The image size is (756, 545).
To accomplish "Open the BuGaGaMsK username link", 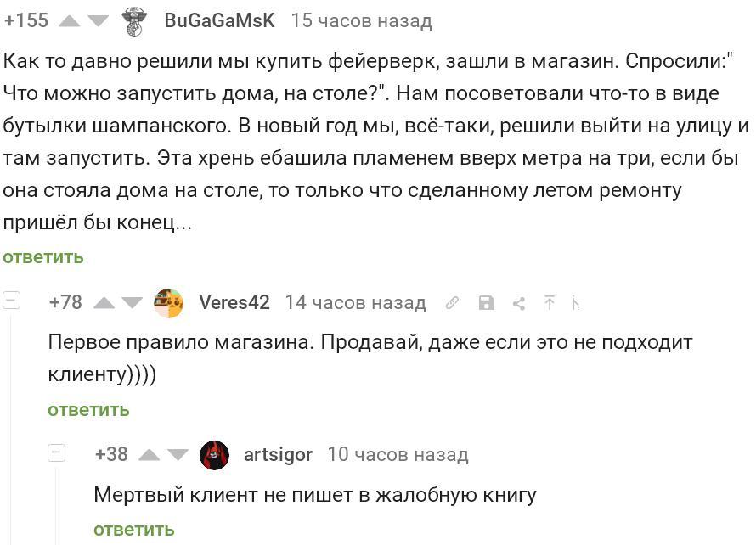I will click(219, 21).
